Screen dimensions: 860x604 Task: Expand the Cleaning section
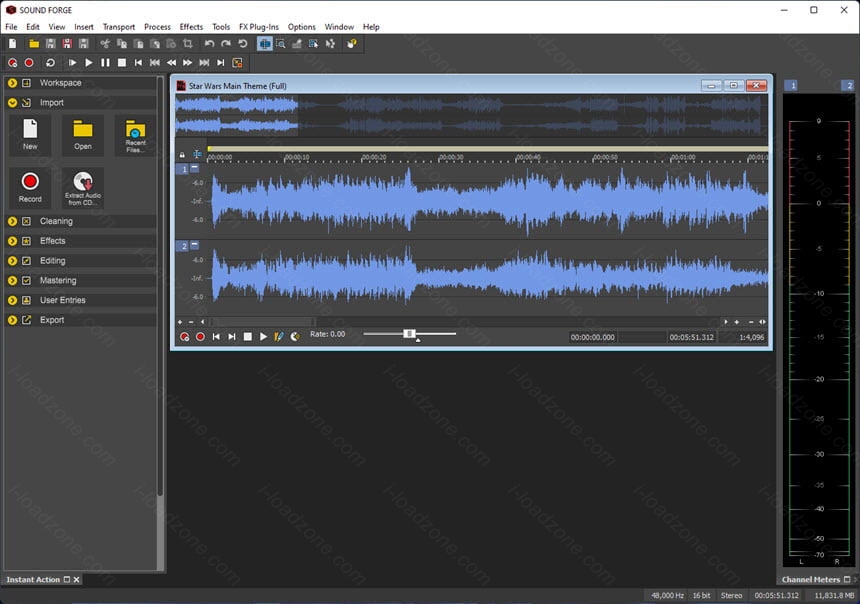point(12,221)
